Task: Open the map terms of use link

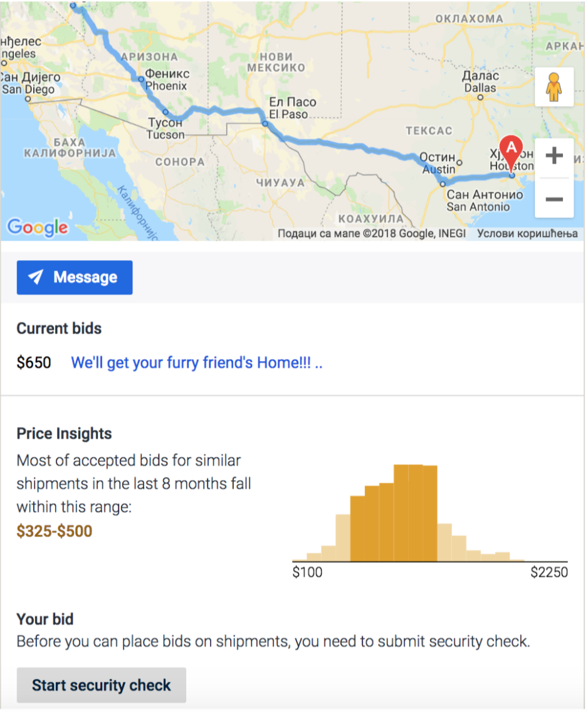Action: point(528,234)
